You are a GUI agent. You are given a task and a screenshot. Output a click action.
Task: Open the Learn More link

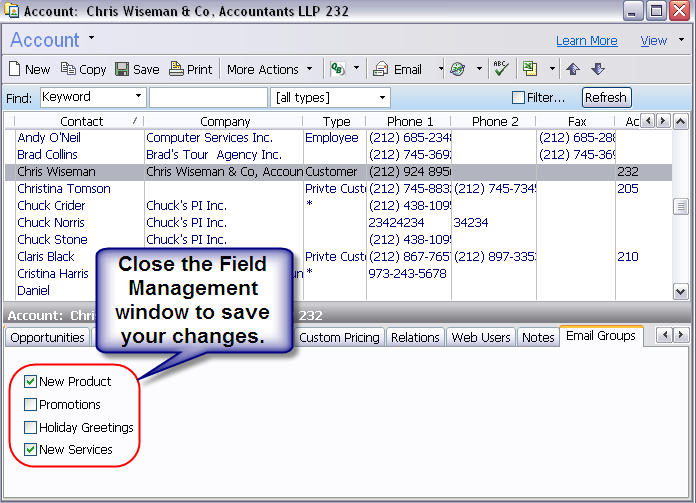pos(586,41)
